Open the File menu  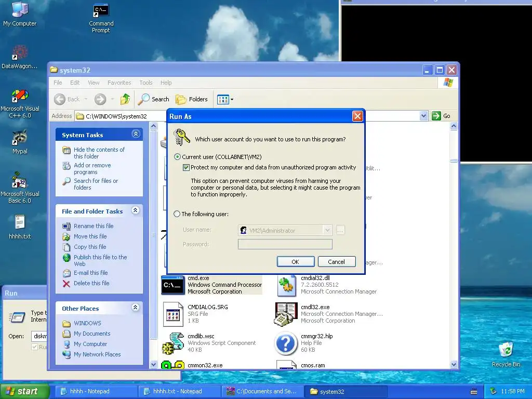click(58, 83)
